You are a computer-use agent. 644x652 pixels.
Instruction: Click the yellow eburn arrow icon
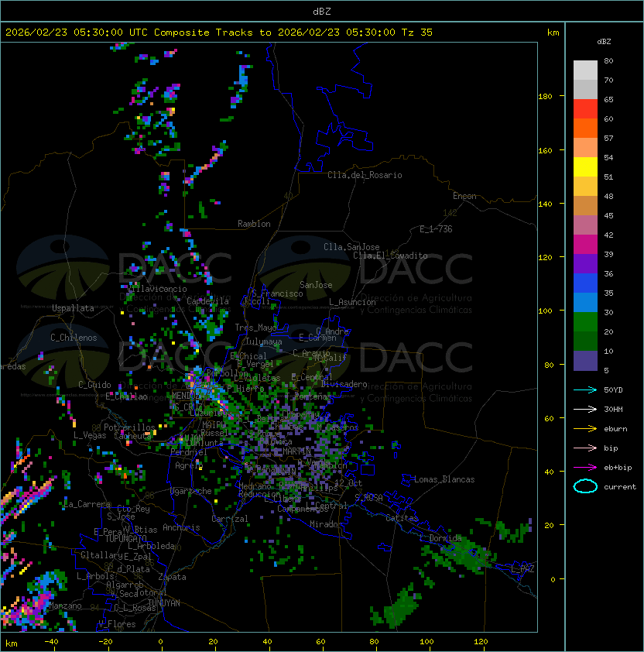click(x=585, y=429)
